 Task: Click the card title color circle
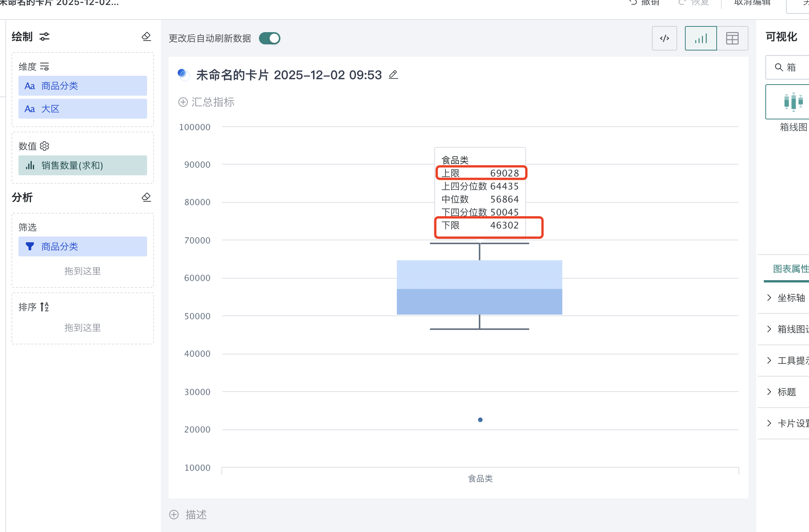pos(183,74)
